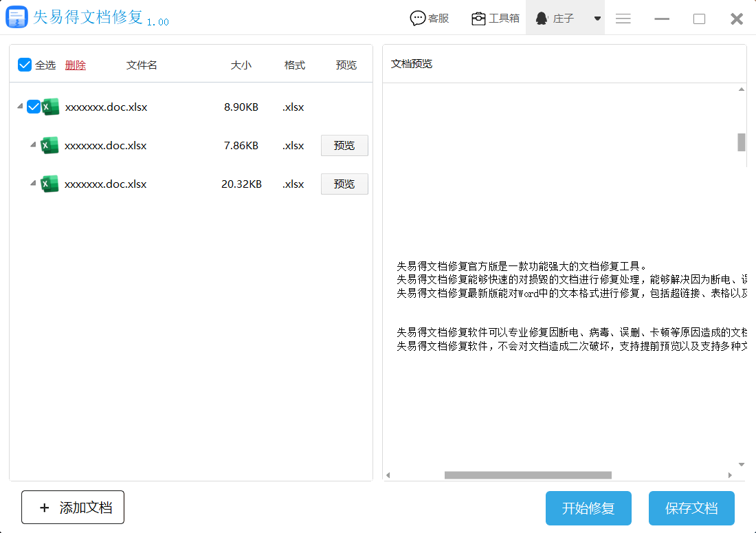Click the 开始修复 start repair button
The image size is (756, 533).
[588, 508]
